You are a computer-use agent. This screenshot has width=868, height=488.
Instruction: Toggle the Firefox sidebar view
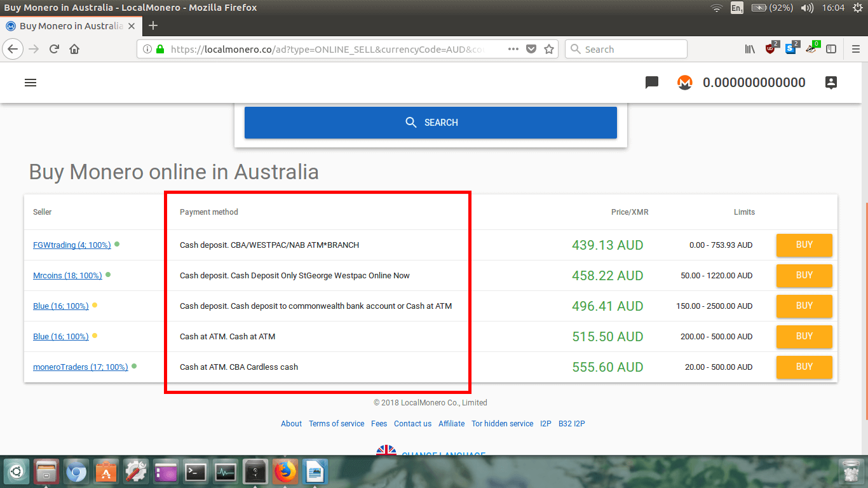[831, 49]
